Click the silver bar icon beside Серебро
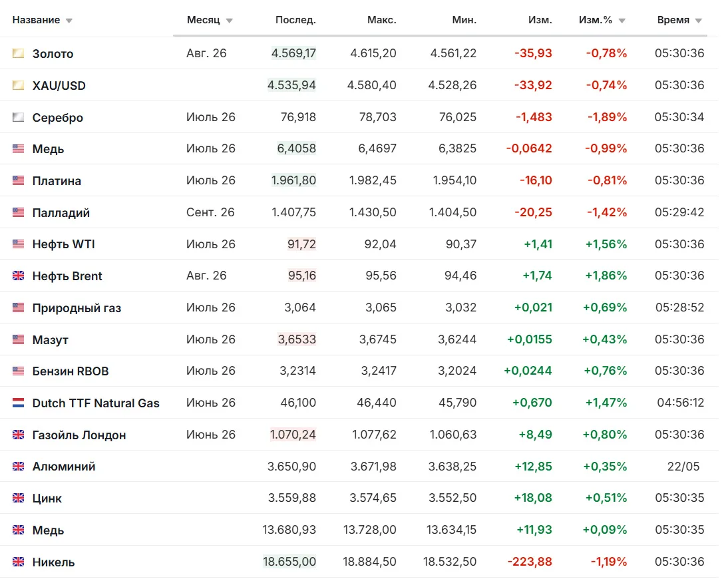728x579 pixels. click(18, 117)
